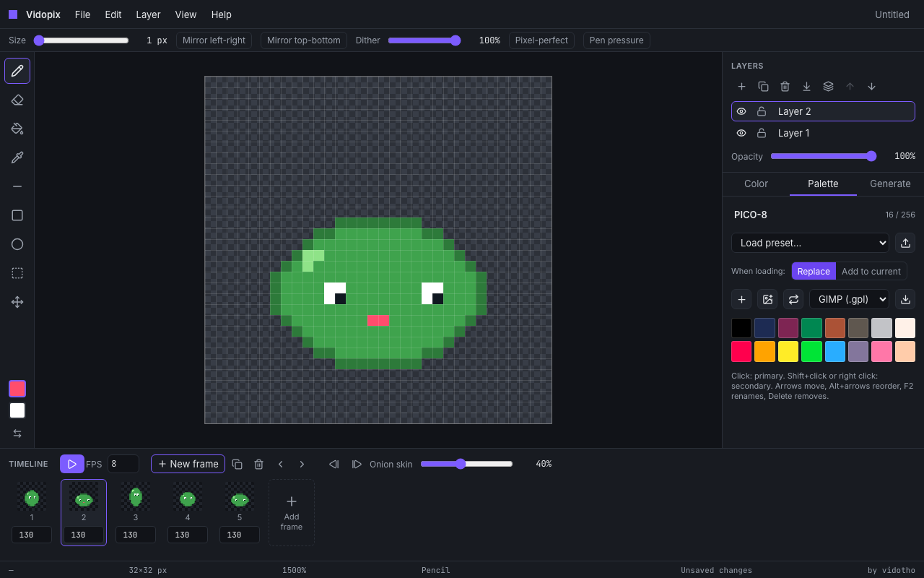Lock Layer 2
Screen dimensions: 924x578
click(x=762, y=111)
